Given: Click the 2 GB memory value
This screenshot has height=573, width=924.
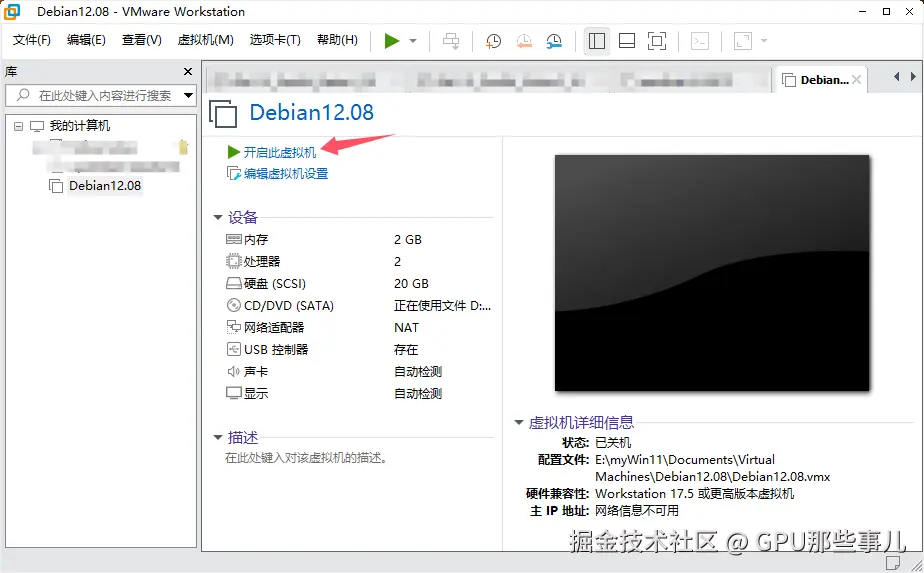Looking at the screenshot, I should pyautogui.click(x=408, y=239).
